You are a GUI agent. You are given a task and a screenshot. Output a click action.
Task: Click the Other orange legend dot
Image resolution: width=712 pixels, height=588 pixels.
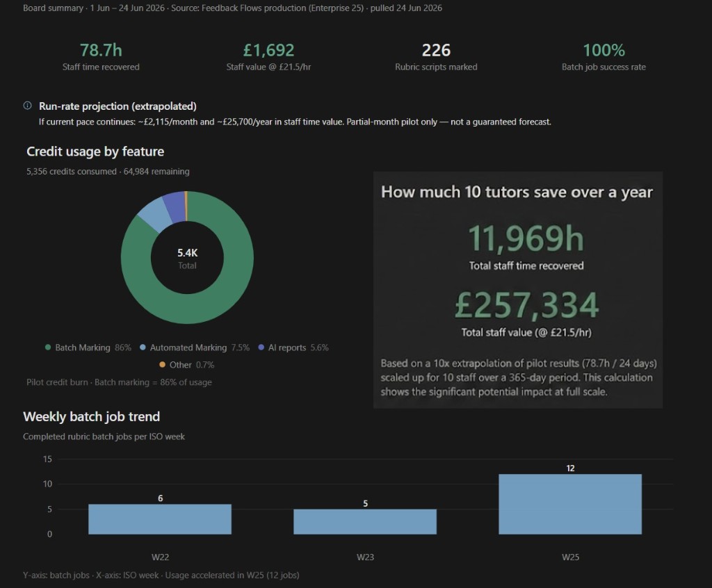(162, 365)
